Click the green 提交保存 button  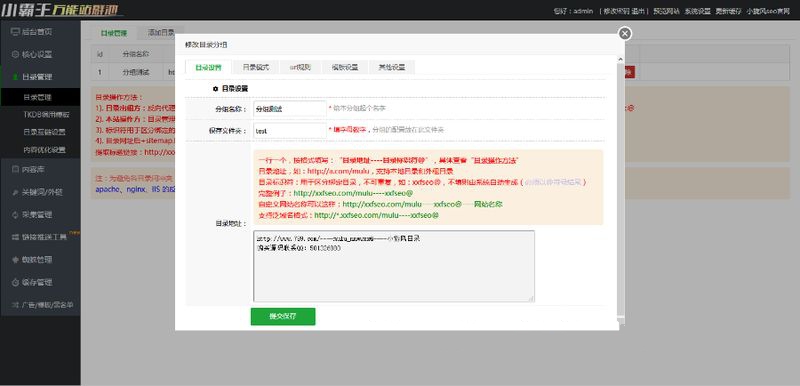pos(283,316)
